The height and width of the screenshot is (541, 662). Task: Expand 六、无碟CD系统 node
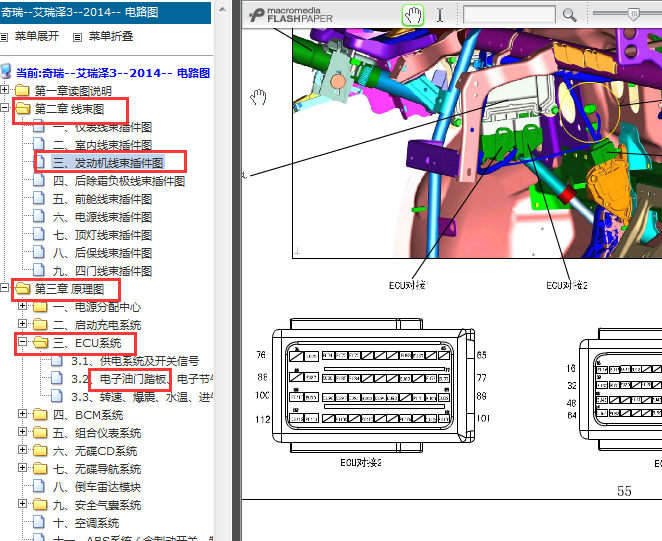coord(22,450)
